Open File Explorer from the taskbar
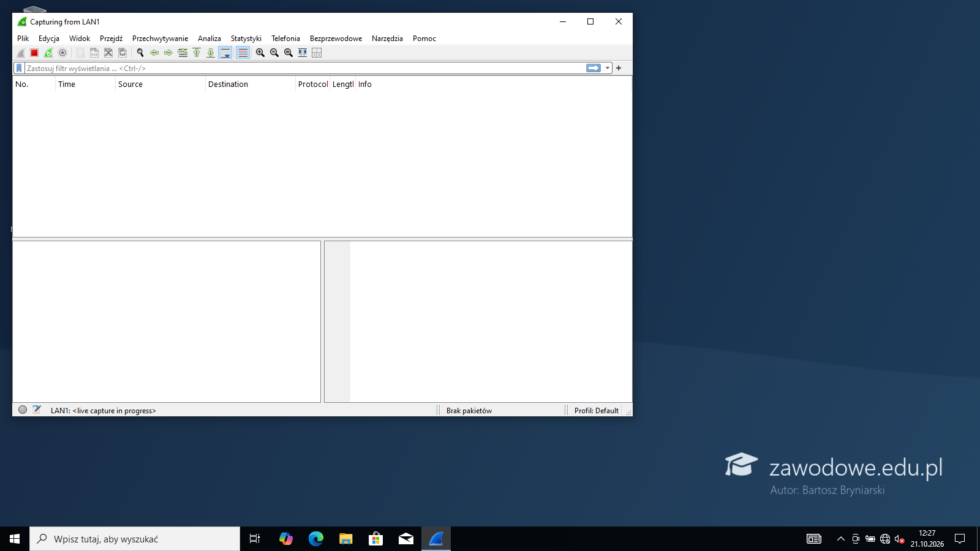Screen dimensions: 980x551 pyautogui.click(x=346, y=539)
